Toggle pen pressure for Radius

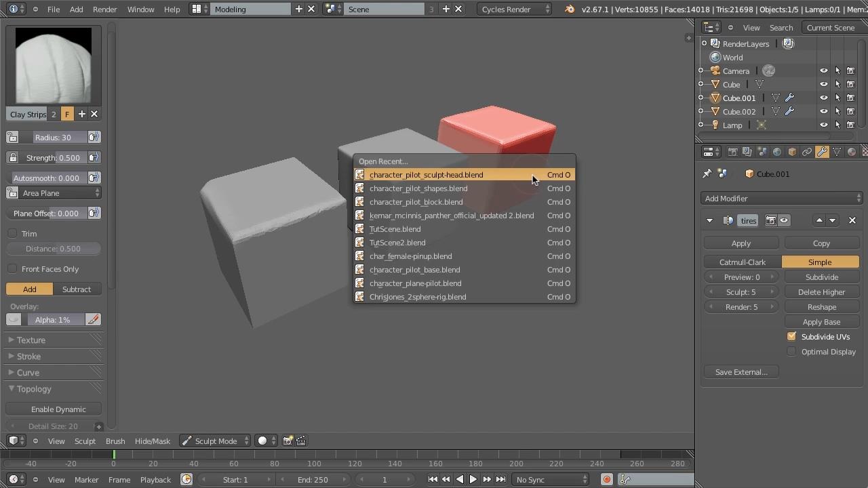[94, 138]
